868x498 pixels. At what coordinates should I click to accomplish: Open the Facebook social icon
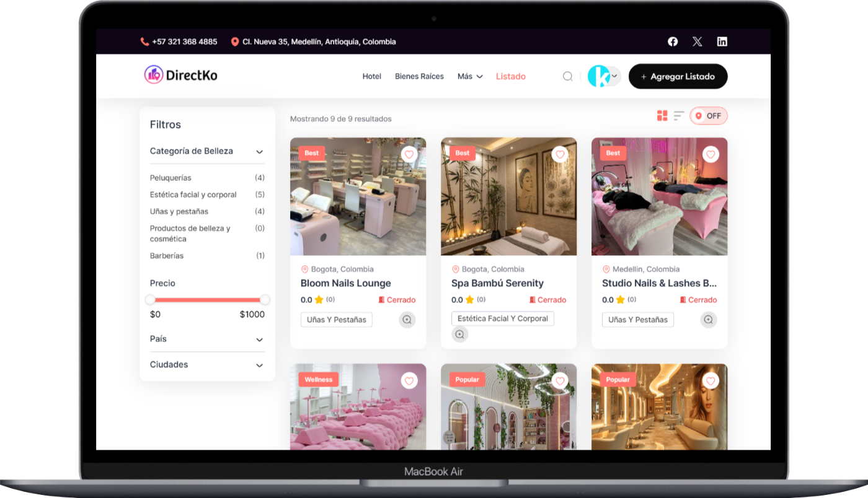click(x=673, y=41)
